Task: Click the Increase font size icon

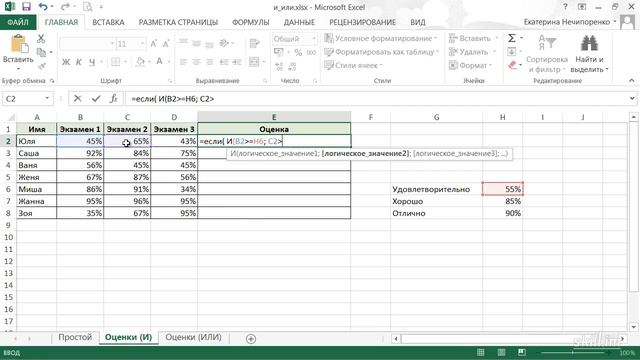Action: (x=153, y=44)
